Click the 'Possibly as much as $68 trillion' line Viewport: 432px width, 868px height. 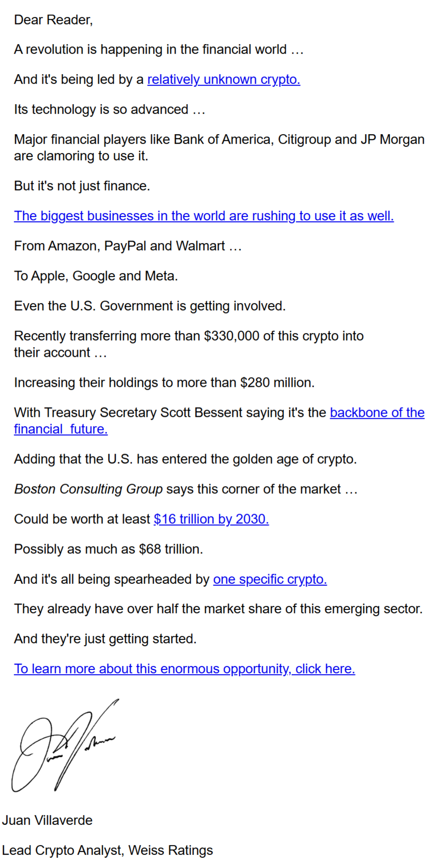(108, 549)
